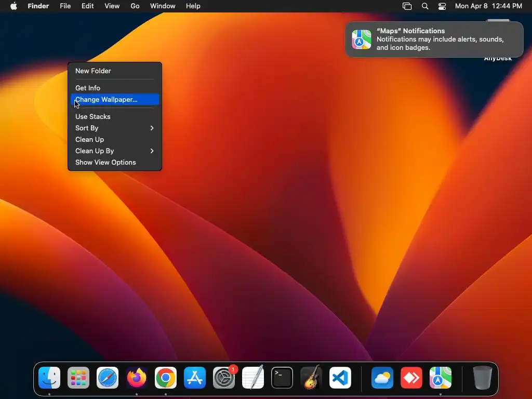This screenshot has height=399, width=532.
Task: Launch Firefox from the Dock
Action: 137,378
